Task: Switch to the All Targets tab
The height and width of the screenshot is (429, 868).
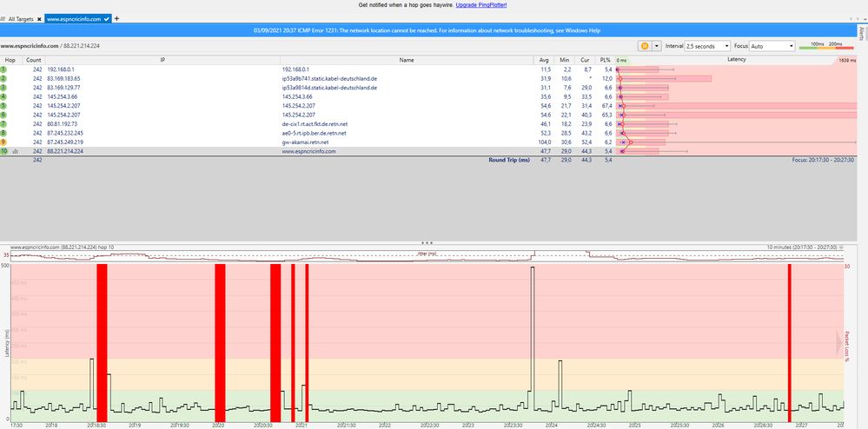Action: pos(19,18)
